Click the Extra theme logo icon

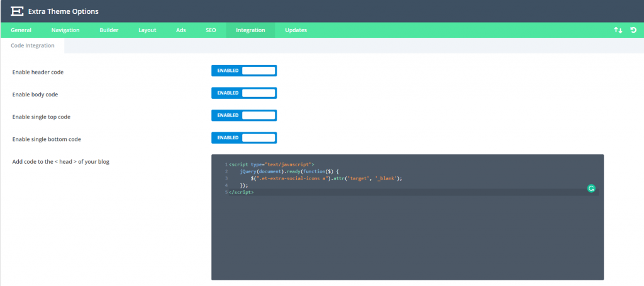coord(18,11)
